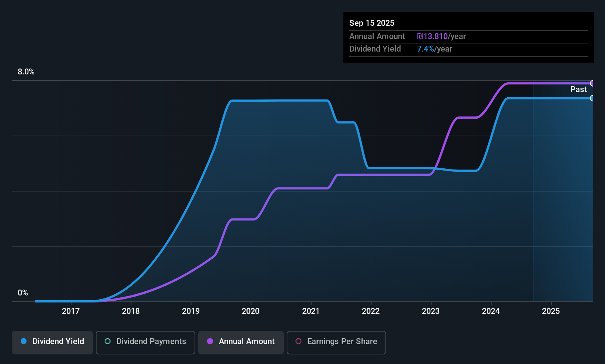Click the shekel currency symbol in the tooltip
This screenshot has width=605, height=364.
point(420,36)
